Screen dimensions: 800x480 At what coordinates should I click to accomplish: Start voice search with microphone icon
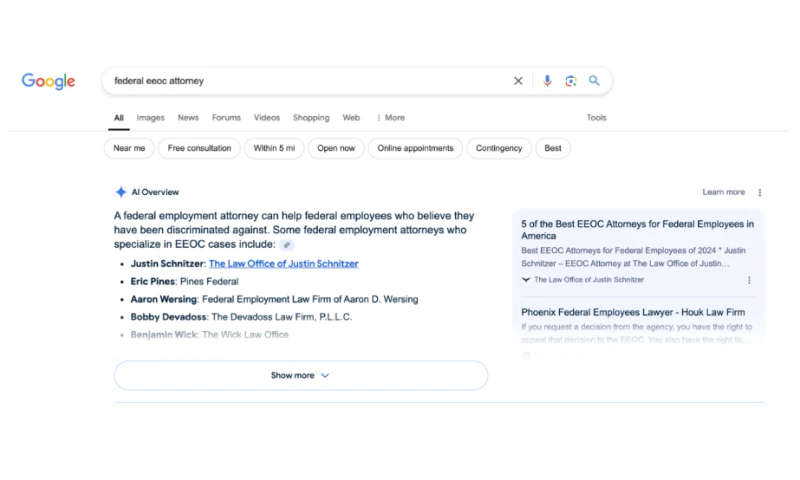pyautogui.click(x=547, y=81)
